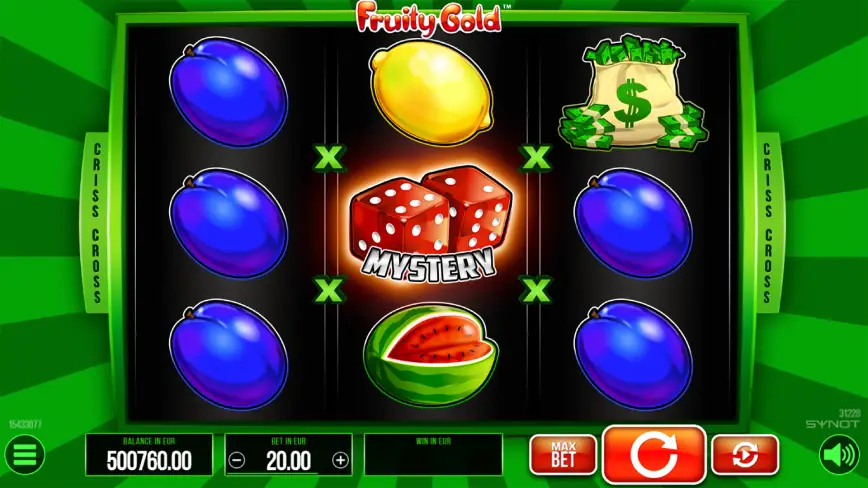
Task: Click the balance in EUR display
Action: pyautogui.click(x=149, y=455)
